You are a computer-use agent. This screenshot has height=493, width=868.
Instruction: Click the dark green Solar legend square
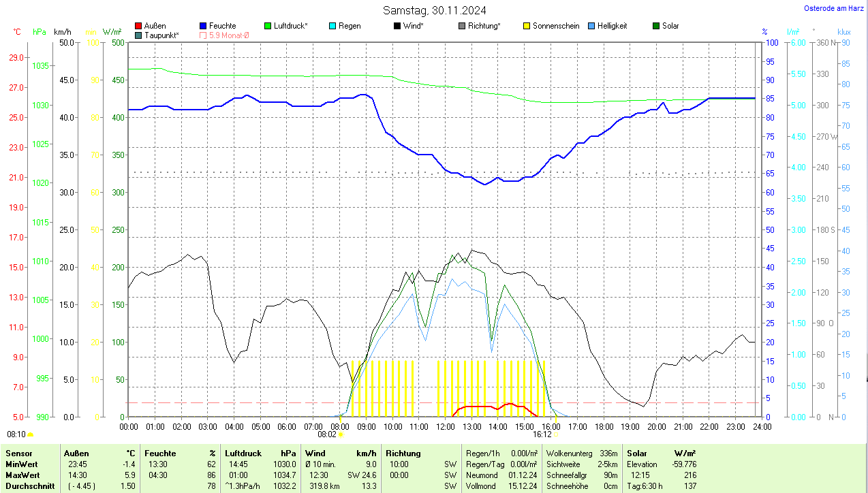[656, 26]
